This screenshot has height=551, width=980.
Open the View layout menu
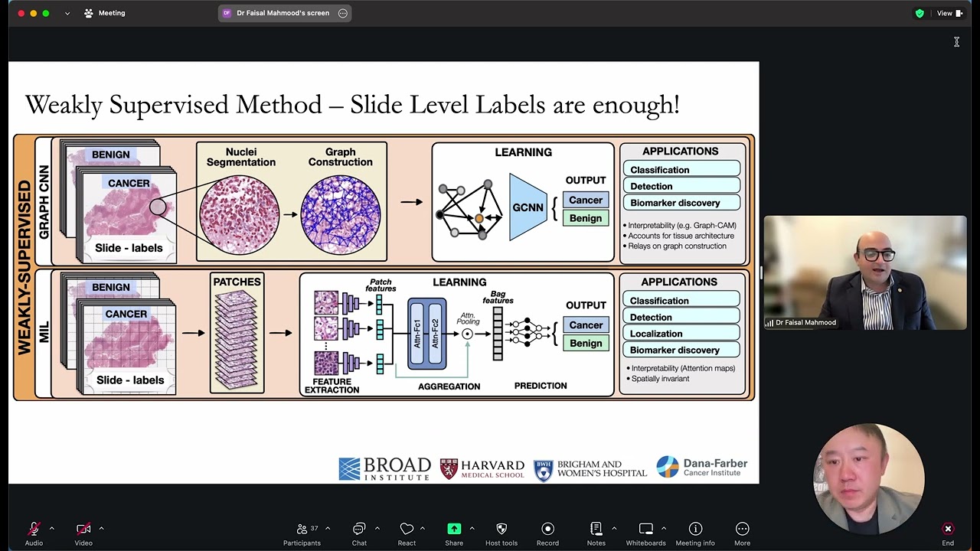[949, 13]
